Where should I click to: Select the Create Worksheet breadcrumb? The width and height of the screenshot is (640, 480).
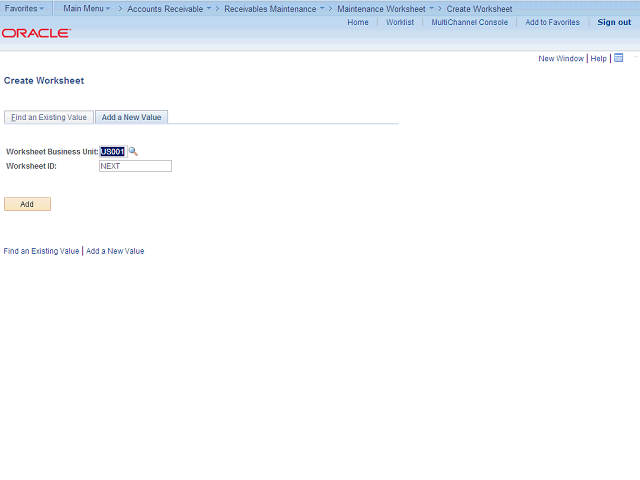pos(479,9)
